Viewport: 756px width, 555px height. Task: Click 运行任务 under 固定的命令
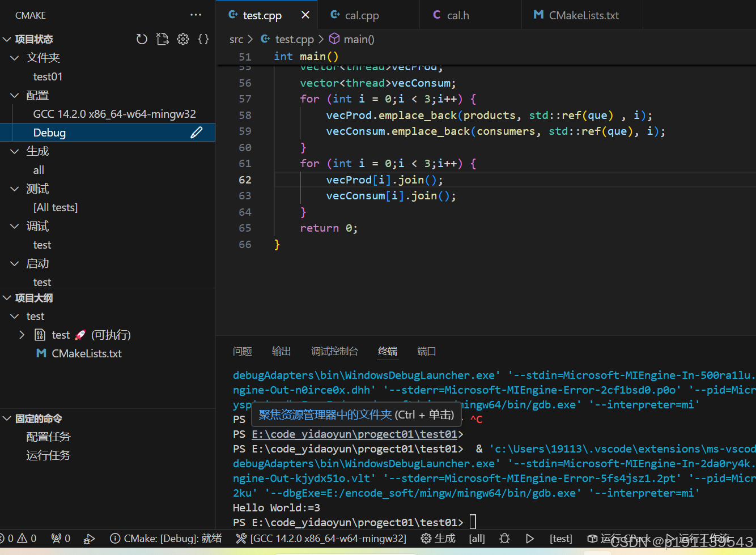48,455
